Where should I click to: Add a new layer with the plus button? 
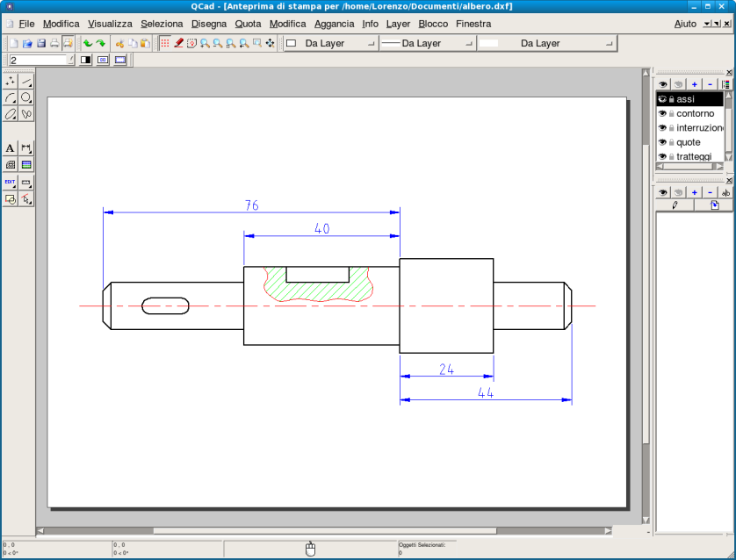click(694, 84)
